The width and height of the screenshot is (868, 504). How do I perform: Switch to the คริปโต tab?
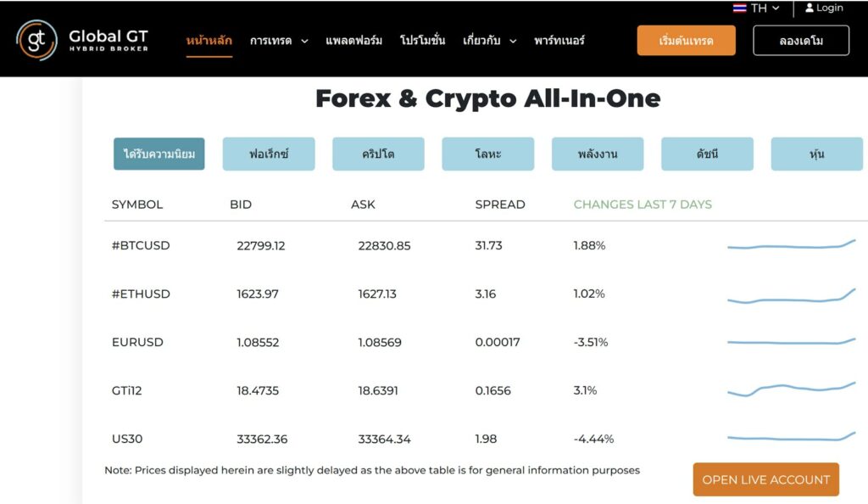[378, 154]
